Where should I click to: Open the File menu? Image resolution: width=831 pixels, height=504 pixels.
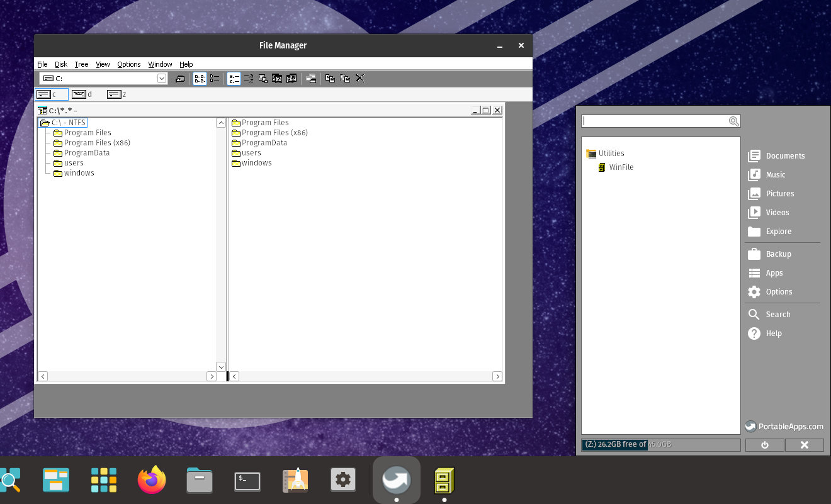click(x=42, y=64)
